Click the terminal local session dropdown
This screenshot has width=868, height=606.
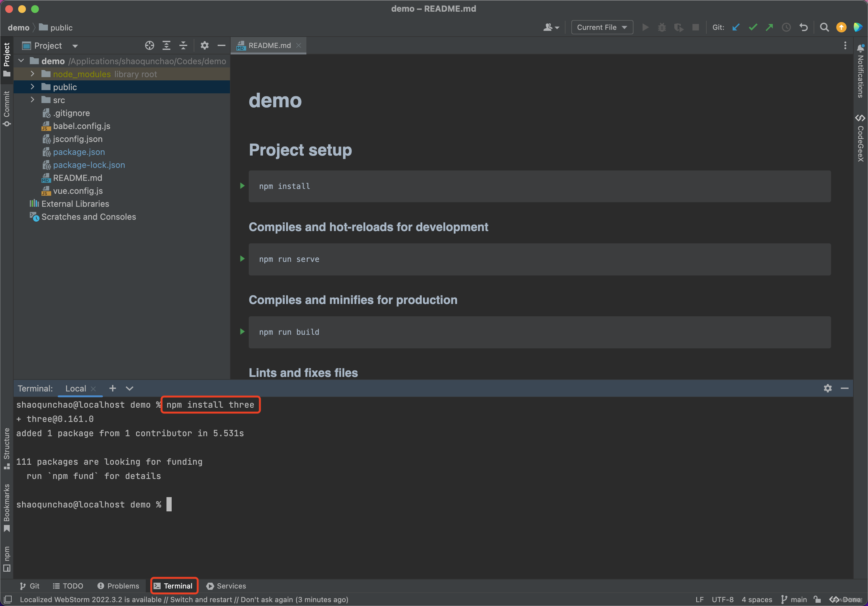130,388
